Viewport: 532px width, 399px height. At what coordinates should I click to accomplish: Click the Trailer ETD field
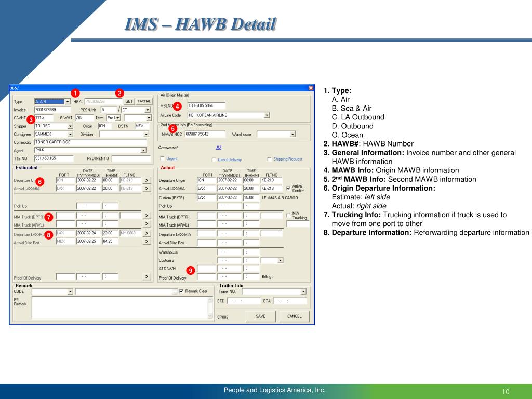pyautogui.click(x=244, y=301)
